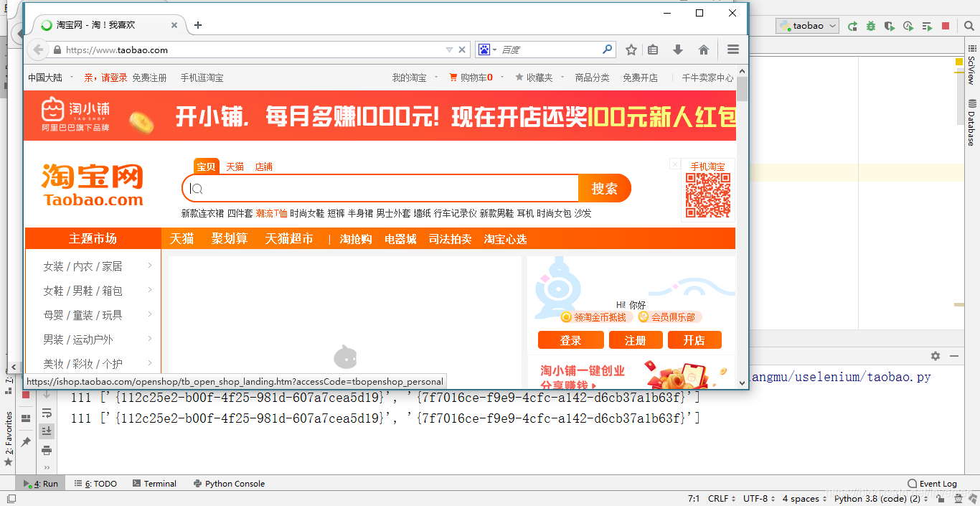
Task: Open the 购物车 shopping cart link
Action: [471, 78]
